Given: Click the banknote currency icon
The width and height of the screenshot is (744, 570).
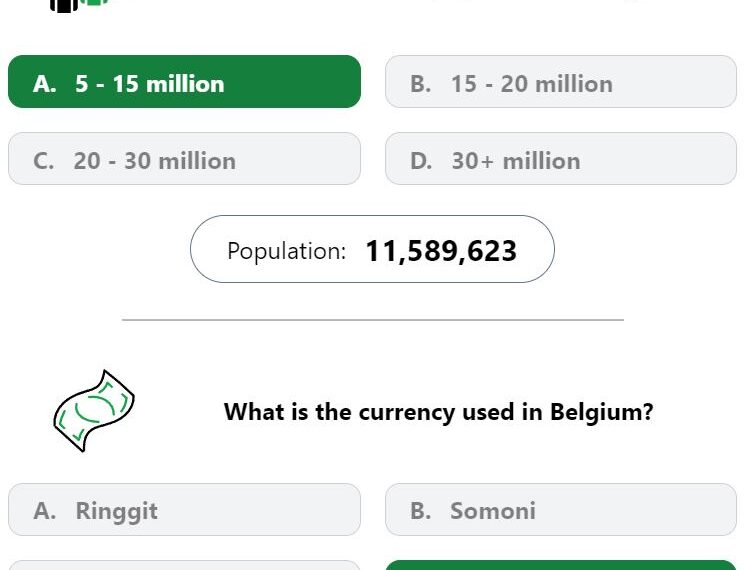Looking at the screenshot, I should (94, 411).
